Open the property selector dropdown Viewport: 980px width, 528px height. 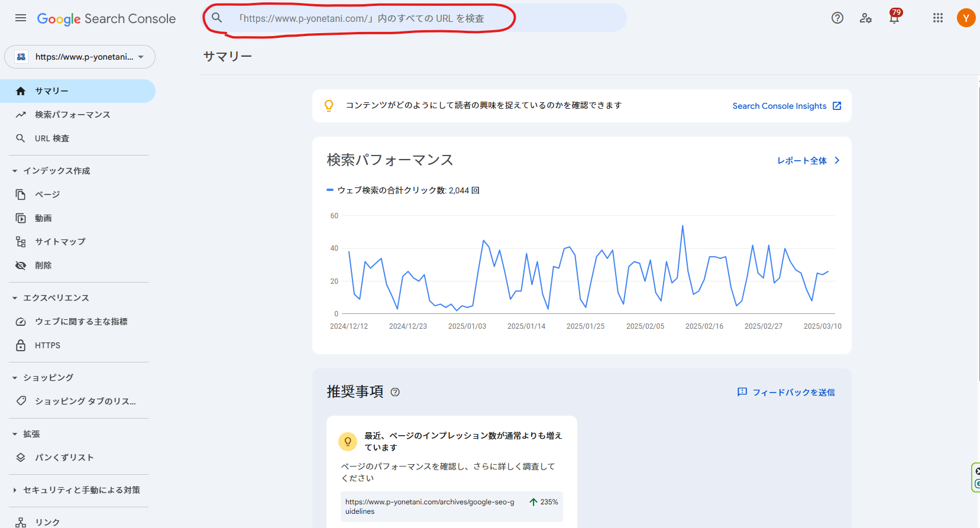[x=80, y=57]
